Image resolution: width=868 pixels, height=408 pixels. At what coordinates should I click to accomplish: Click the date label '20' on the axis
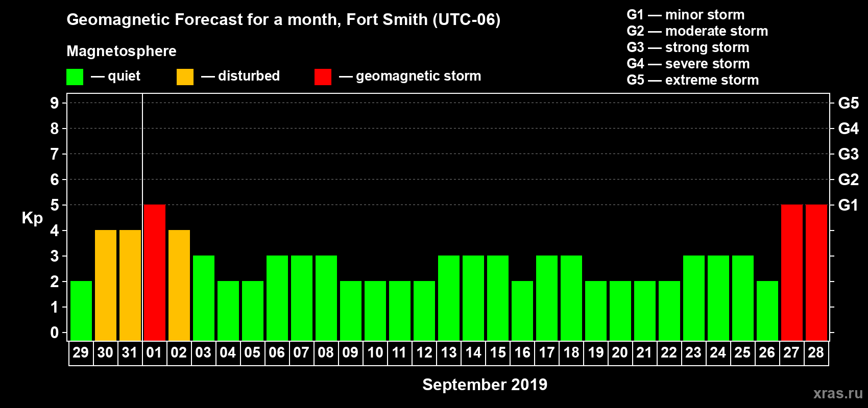pos(620,353)
